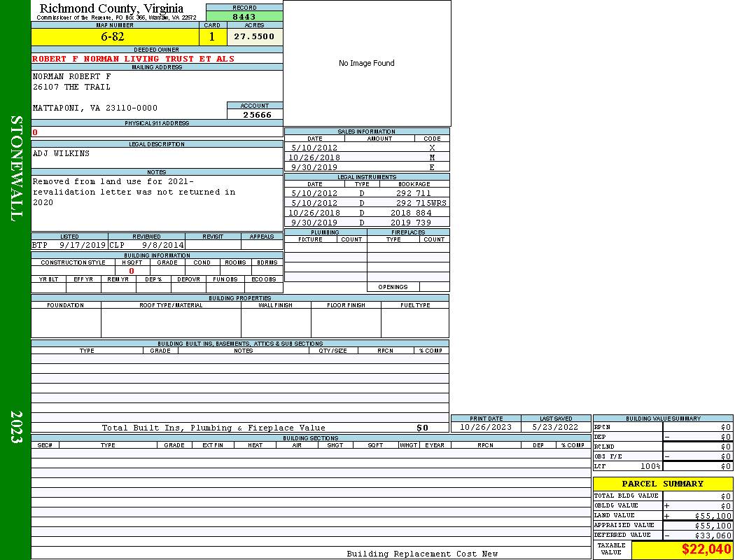Click the last saved date 5/23/2022
The height and width of the screenshot is (560, 735).
[x=556, y=427]
